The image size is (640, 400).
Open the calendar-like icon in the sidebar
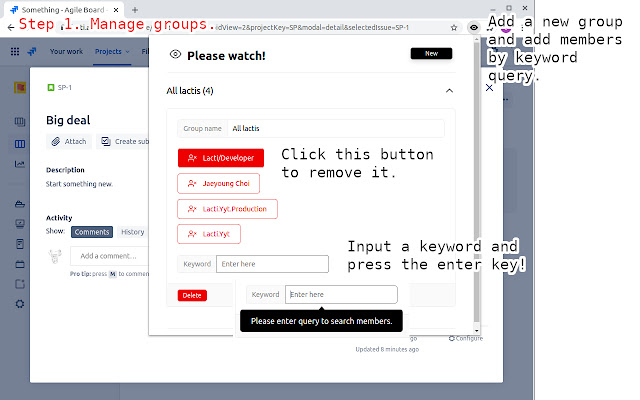(x=20, y=264)
